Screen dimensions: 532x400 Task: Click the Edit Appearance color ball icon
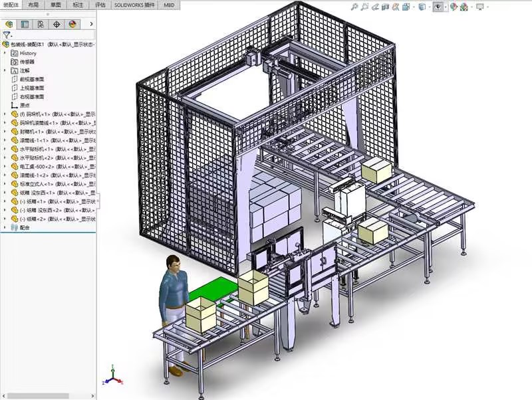coord(454,7)
